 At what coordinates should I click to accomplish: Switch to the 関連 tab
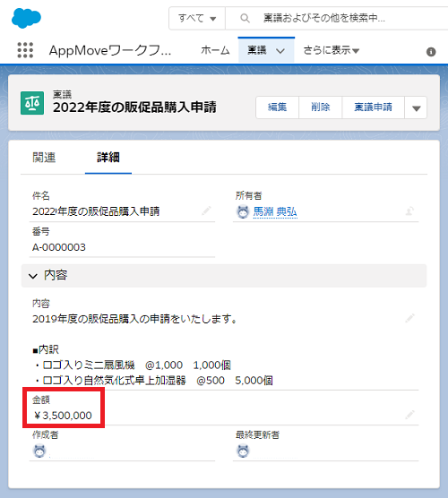[x=44, y=158]
